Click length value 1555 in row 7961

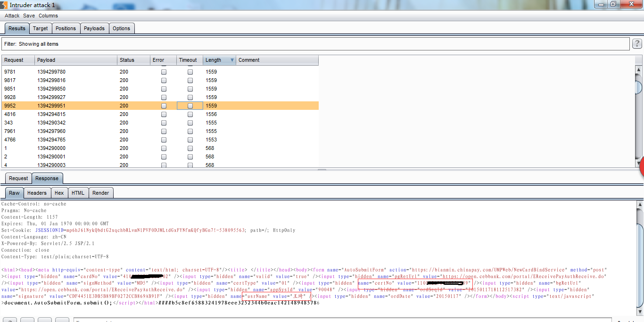click(211, 132)
